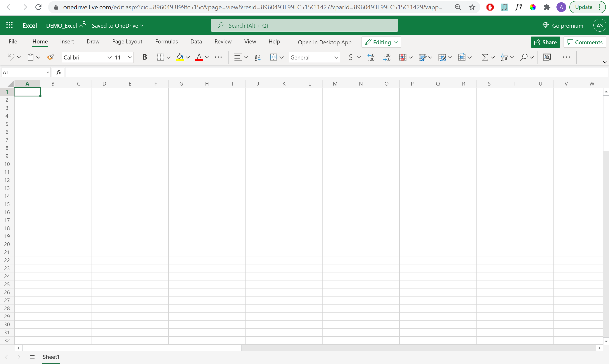Click Cell Styles icon
Image resolution: width=609 pixels, height=364 pixels.
[x=442, y=57]
